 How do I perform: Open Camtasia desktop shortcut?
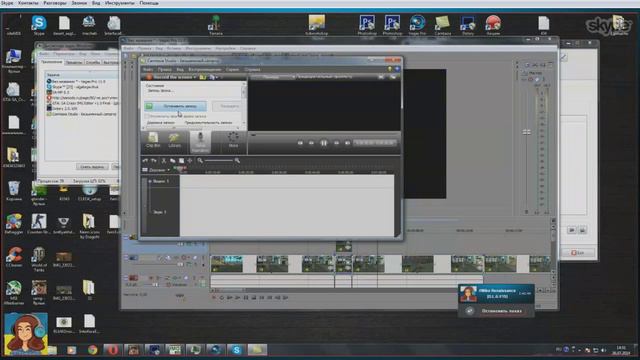[442, 25]
